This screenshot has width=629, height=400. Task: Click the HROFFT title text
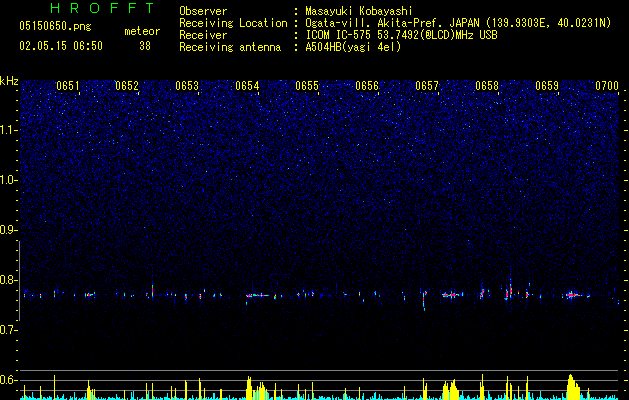click(102, 8)
